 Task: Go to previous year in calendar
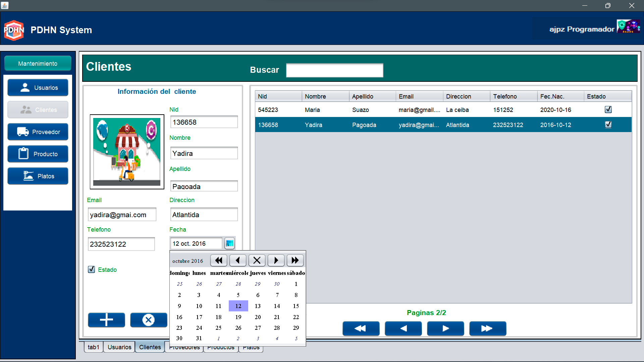pyautogui.click(x=219, y=260)
